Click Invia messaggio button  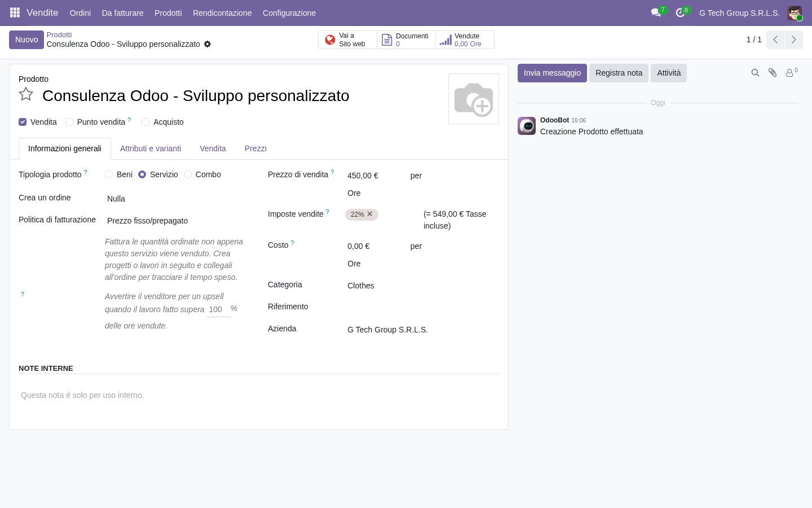tap(552, 73)
